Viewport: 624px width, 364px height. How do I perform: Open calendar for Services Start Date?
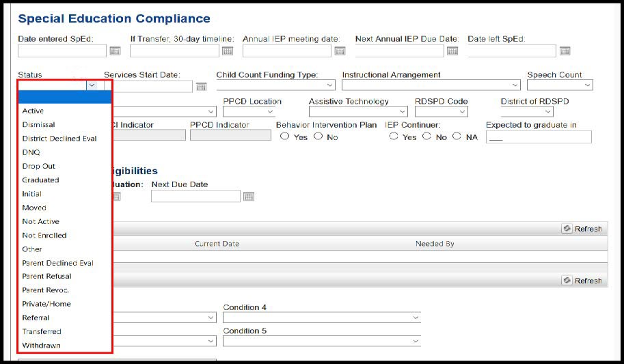coord(201,87)
